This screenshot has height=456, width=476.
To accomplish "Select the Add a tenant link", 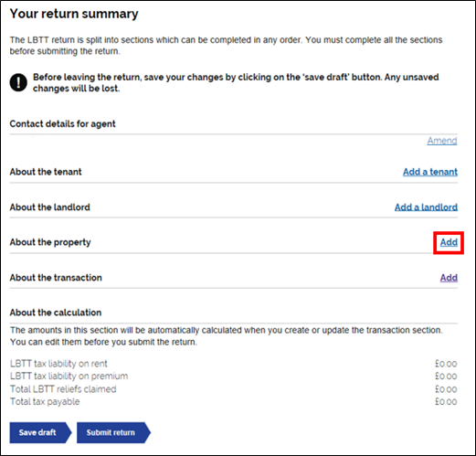I will [430, 172].
